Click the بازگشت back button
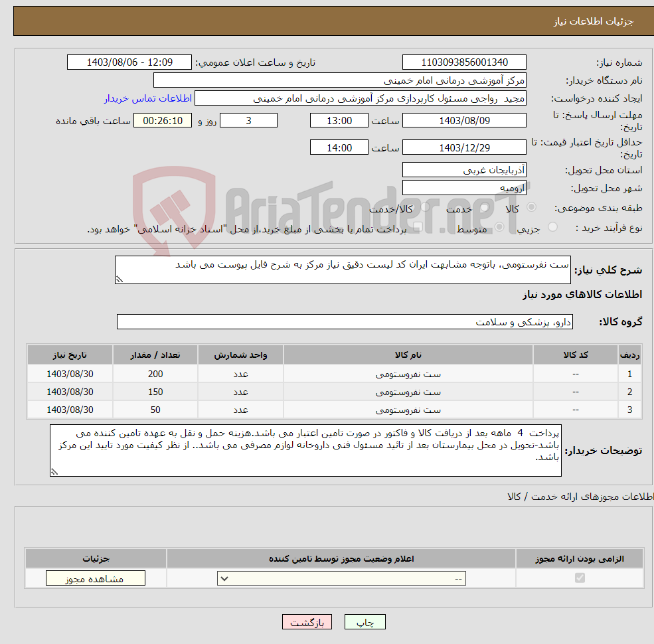Screen dimensions: 654x644 pyautogui.click(x=307, y=622)
